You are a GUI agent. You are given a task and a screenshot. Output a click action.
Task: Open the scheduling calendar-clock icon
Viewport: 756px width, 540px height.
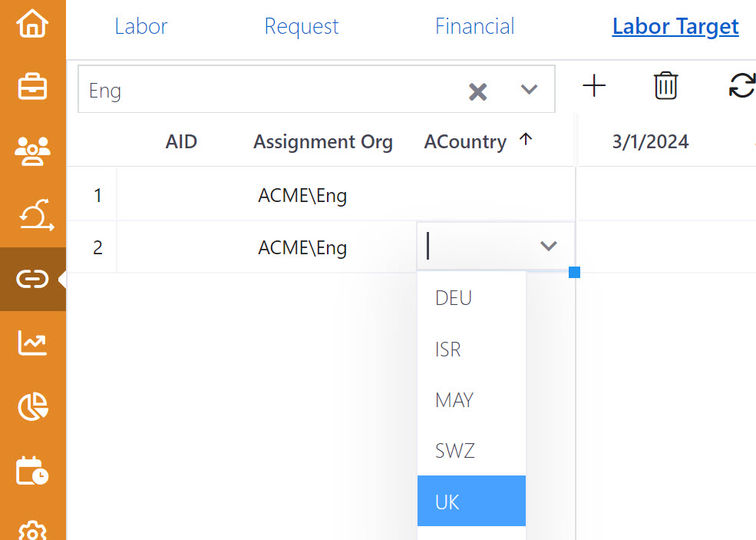click(32, 471)
